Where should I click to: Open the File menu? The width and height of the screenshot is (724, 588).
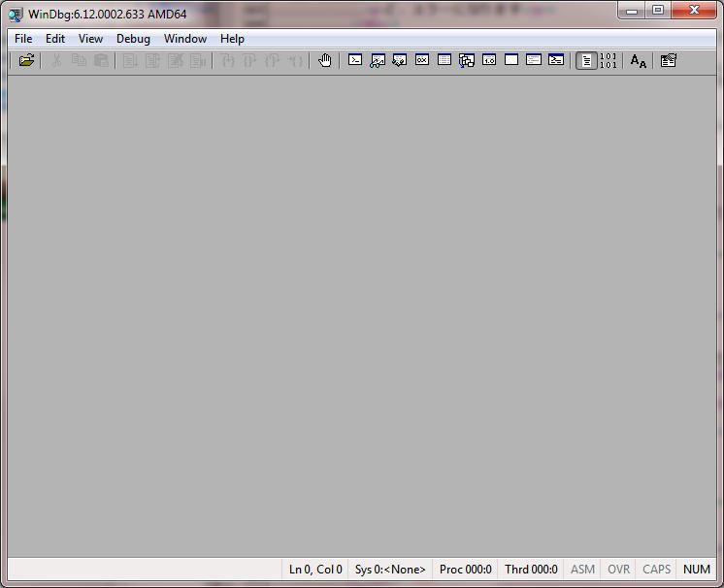tap(23, 39)
